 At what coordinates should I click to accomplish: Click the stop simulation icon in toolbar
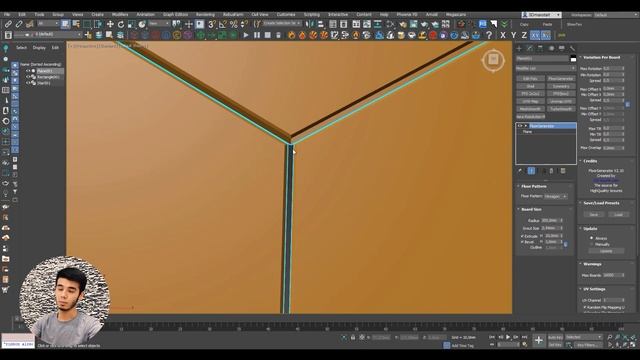(x=268, y=36)
